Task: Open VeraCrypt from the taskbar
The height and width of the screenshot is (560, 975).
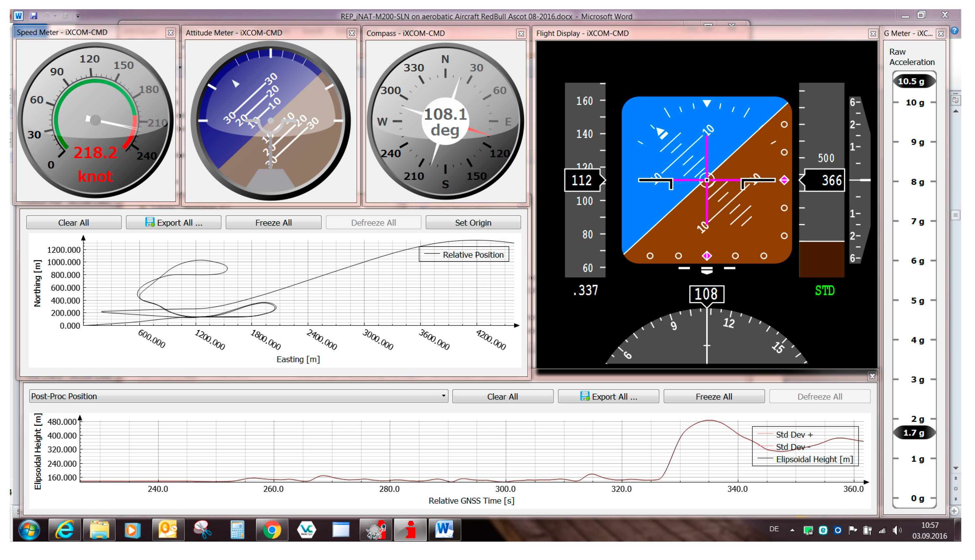Action: coord(306,530)
